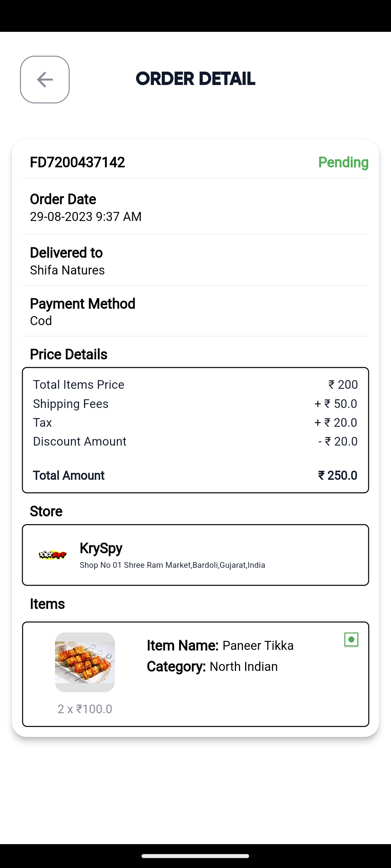Tap the Tax ₹ 20.0 amount
The image size is (391, 868).
336,422
